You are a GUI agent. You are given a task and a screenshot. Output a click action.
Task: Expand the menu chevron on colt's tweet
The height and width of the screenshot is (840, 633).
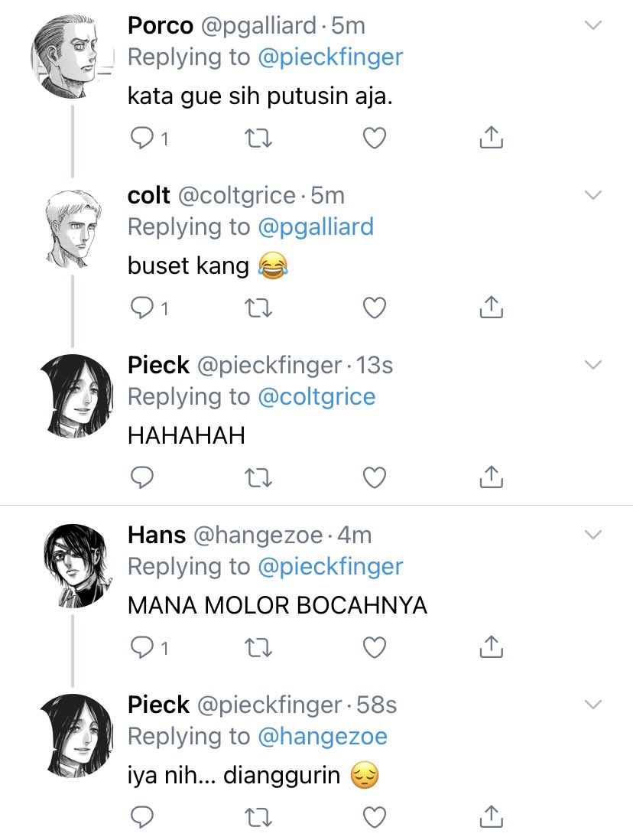(x=593, y=194)
